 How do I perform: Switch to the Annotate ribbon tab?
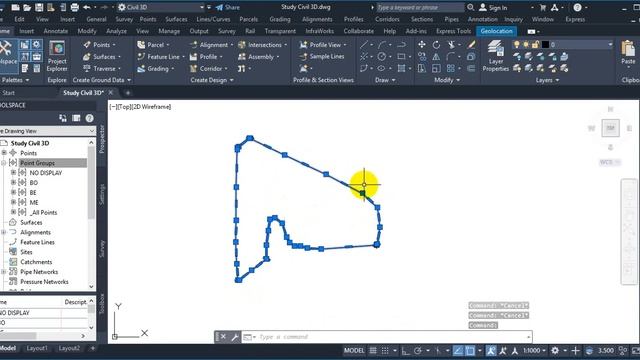point(56,31)
